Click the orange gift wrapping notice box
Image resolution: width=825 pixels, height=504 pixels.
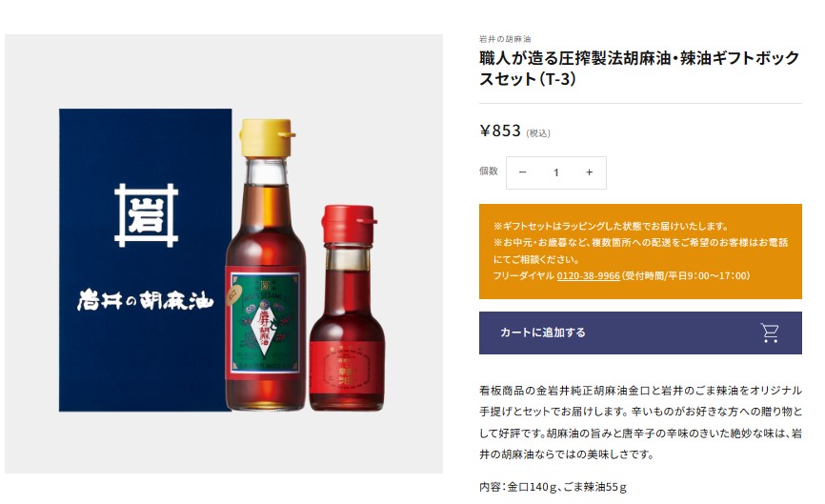click(640, 252)
